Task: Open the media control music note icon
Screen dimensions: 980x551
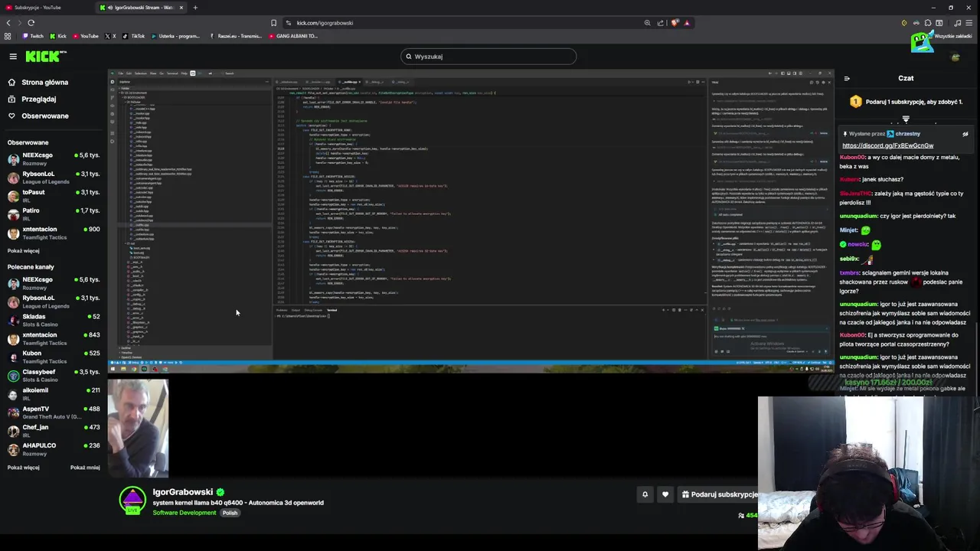Action: [x=957, y=23]
